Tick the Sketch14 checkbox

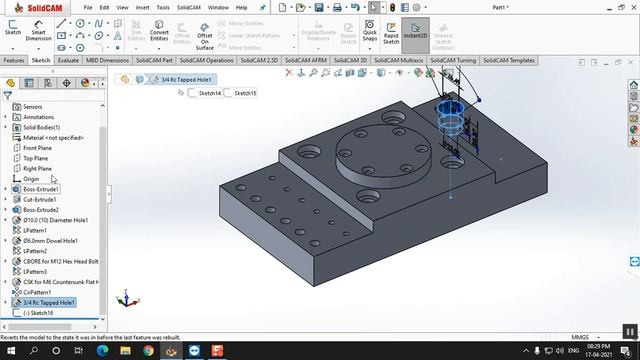coord(192,93)
